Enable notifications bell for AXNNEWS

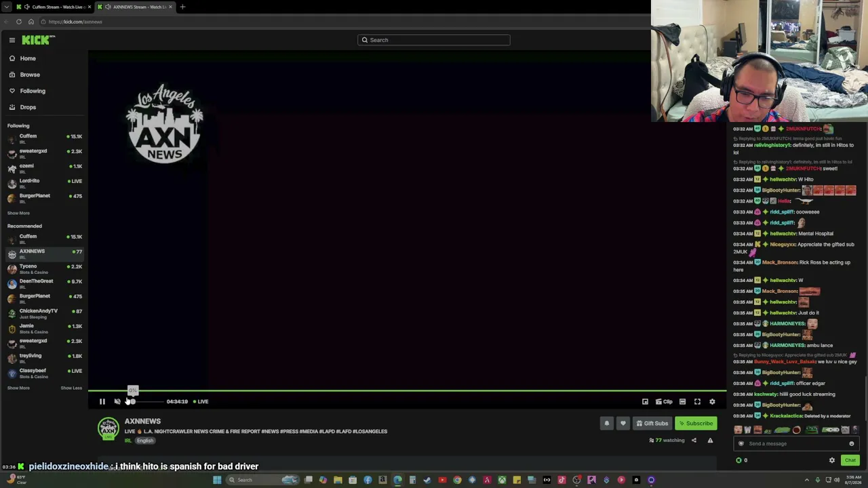607,423
